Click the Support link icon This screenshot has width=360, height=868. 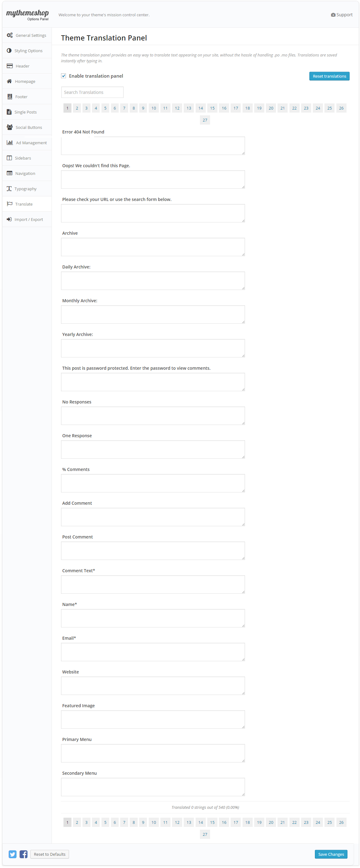click(x=333, y=15)
